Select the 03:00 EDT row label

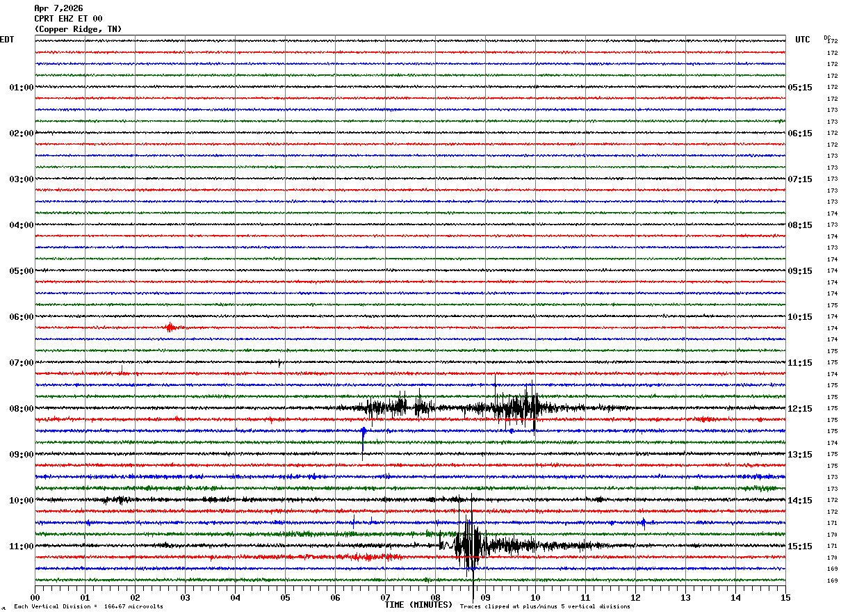(22, 179)
